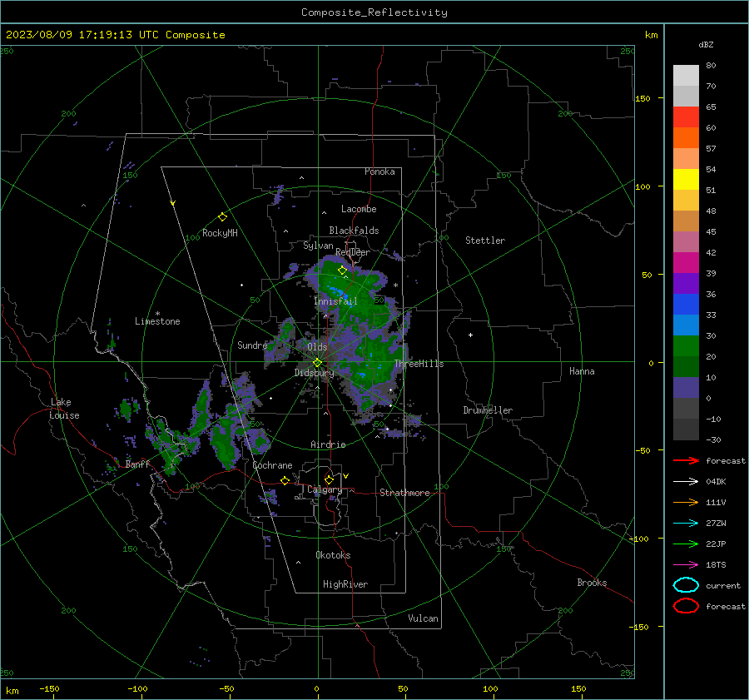749x700 pixels.
Task: Click the Sylvan label
Action: [x=318, y=246]
